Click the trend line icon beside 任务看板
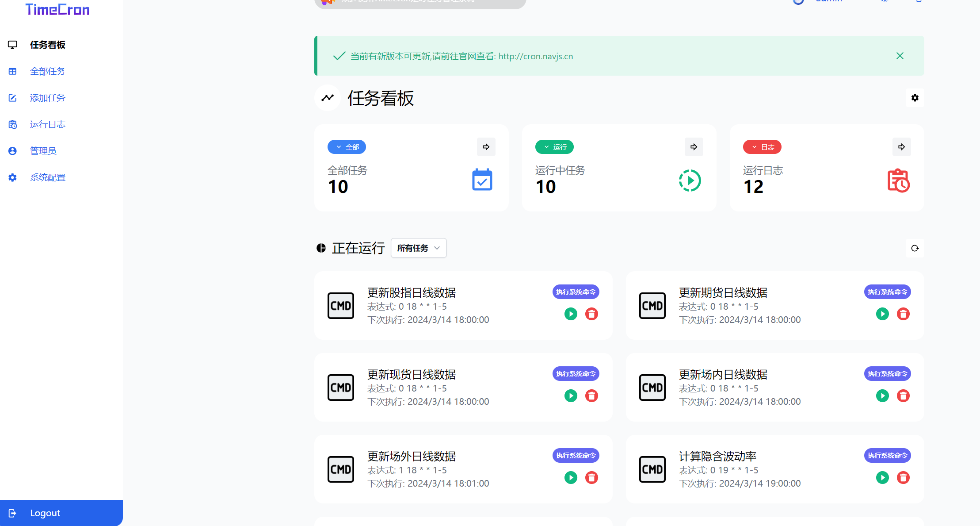980x526 pixels. 328,98
